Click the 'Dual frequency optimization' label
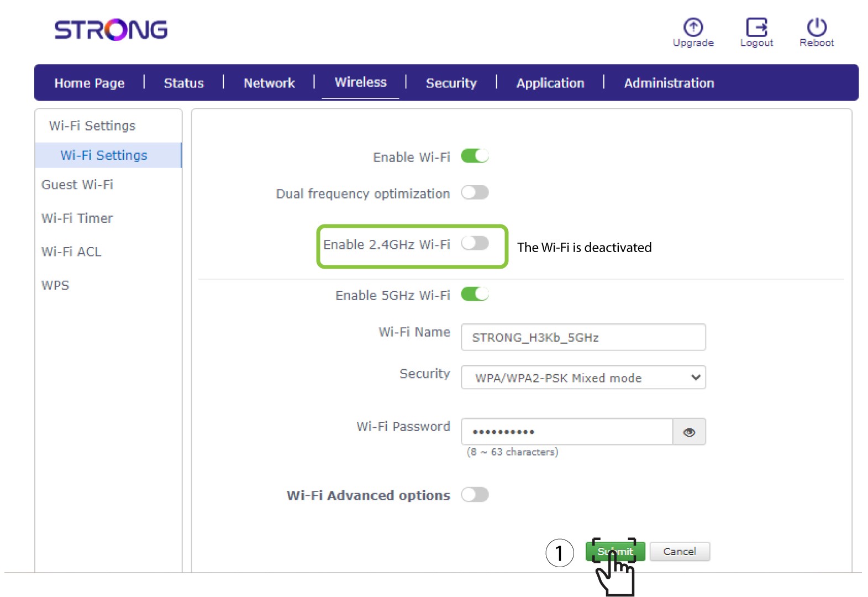 click(363, 194)
